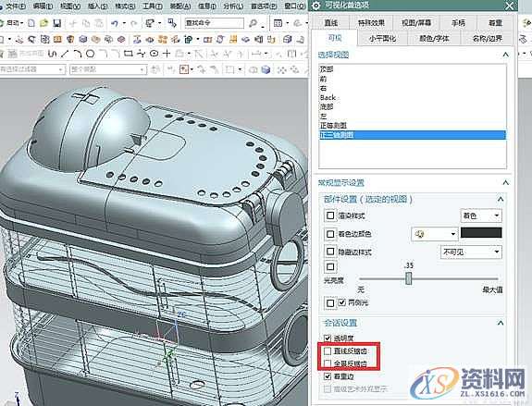Open the 不可见 hidden edge style dropdown

point(471,252)
